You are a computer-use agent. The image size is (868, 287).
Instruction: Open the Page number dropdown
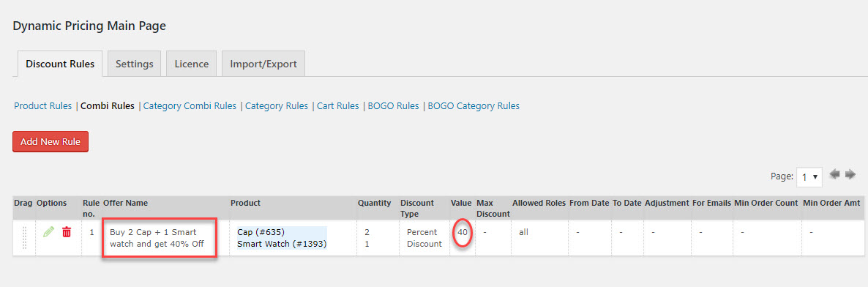809,176
